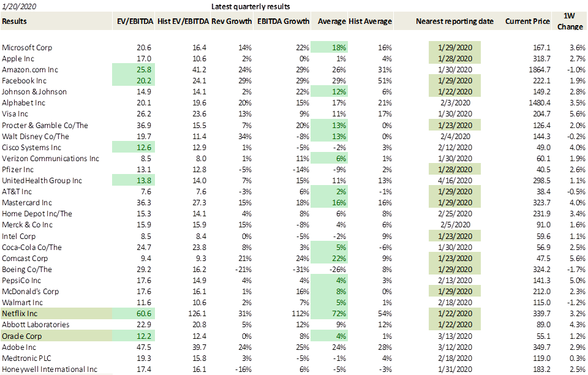Select Facebook Hist Average 51%
The width and height of the screenshot is (588, 375).
(x=385, y=81)
